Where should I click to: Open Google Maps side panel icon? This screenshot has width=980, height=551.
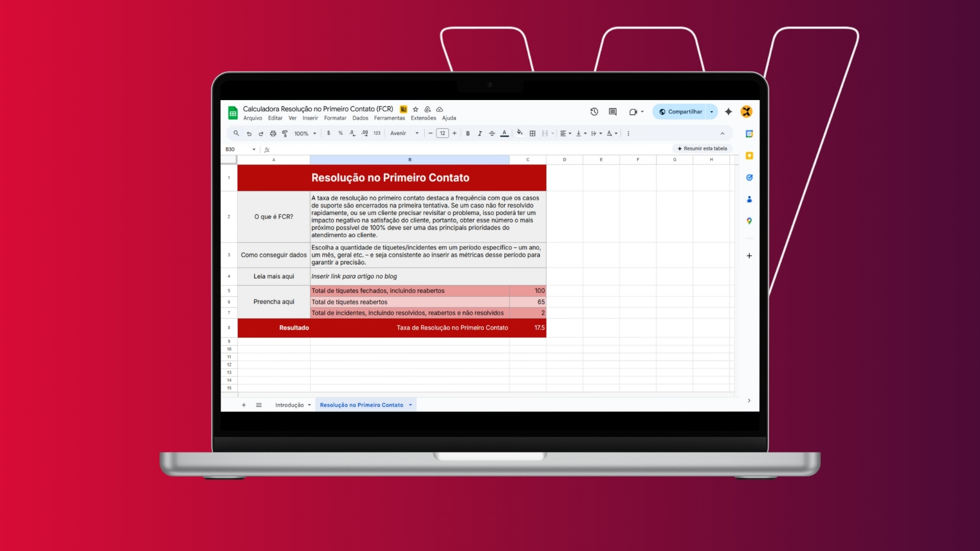[x=749, y=221]
